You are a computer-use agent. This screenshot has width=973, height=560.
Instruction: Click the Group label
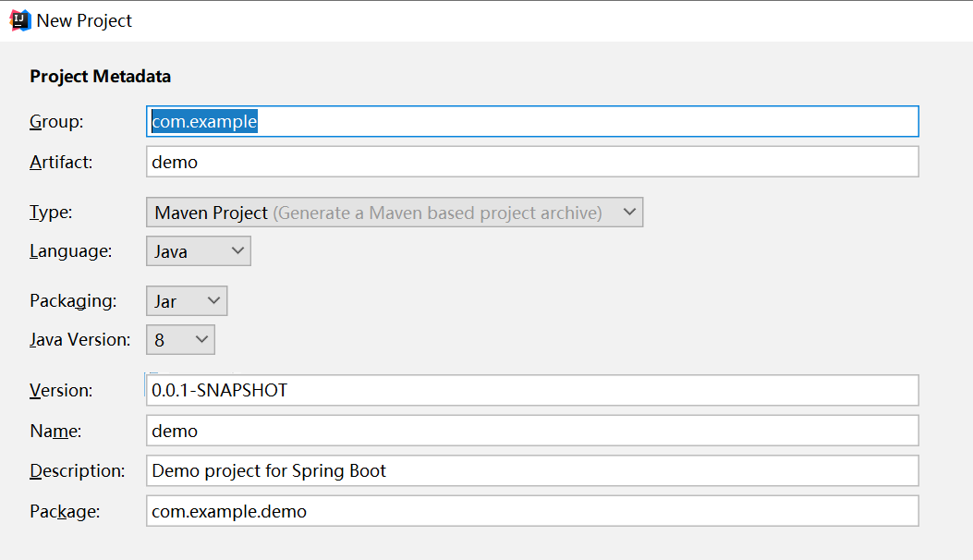(x=56, y=122)
